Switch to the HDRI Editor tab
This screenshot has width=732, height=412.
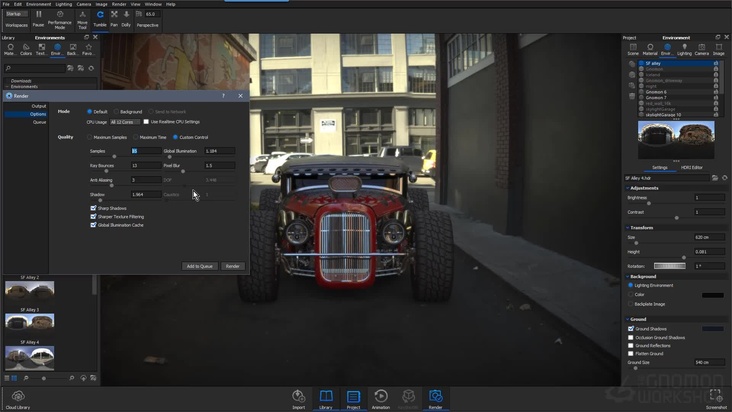coord(691,168)
